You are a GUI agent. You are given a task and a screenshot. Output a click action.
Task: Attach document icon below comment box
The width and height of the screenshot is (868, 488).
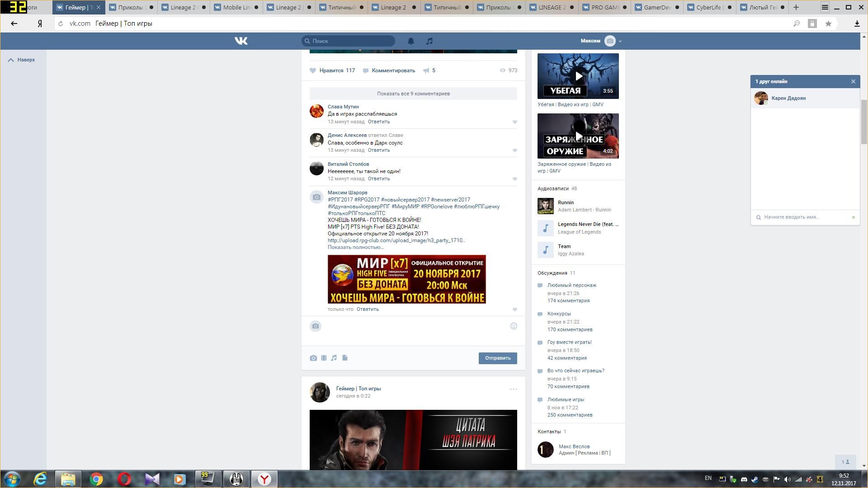click(x=344, y=358)
